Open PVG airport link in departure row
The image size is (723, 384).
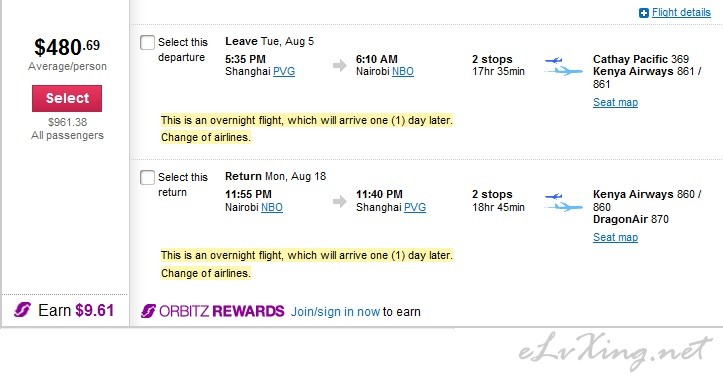click(x=284, y=71)
